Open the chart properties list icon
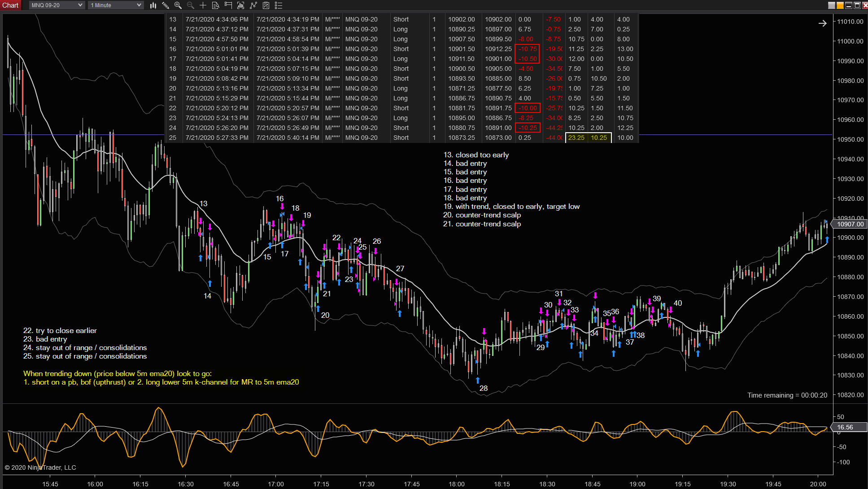The image size is (868, 489). (279, 5)
